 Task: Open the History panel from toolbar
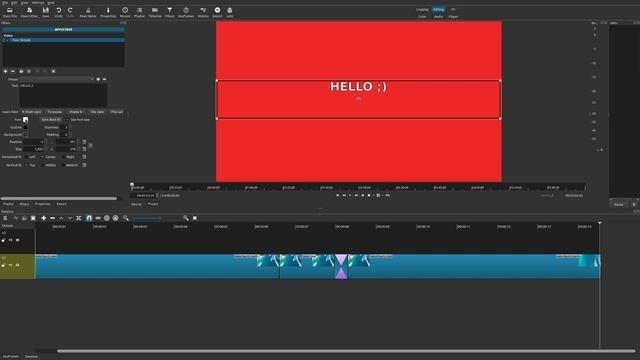pyautogui.click(x=203, y=12)
